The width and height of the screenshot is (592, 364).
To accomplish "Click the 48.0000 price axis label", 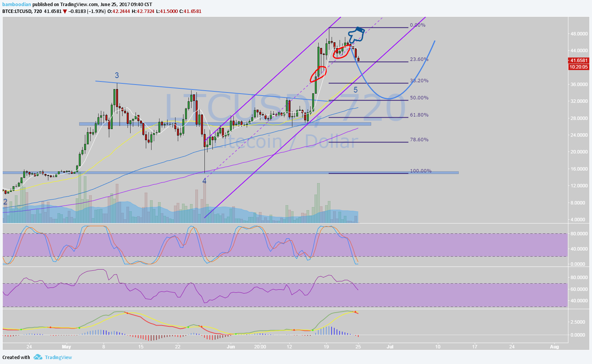I will coord(579,34).
